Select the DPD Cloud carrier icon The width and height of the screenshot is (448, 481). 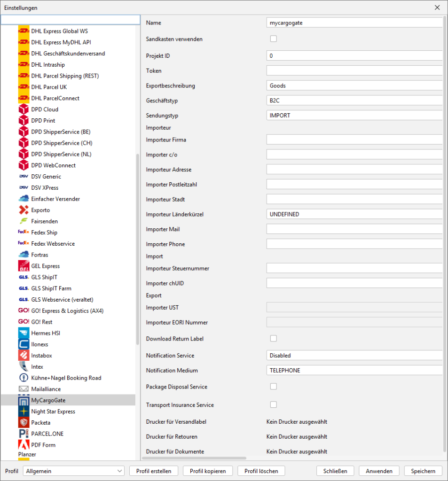[x=24, y=109]
